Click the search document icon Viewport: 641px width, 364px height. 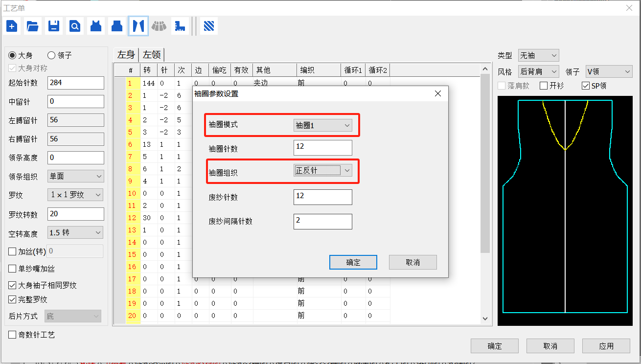click(x=75, y=26)
